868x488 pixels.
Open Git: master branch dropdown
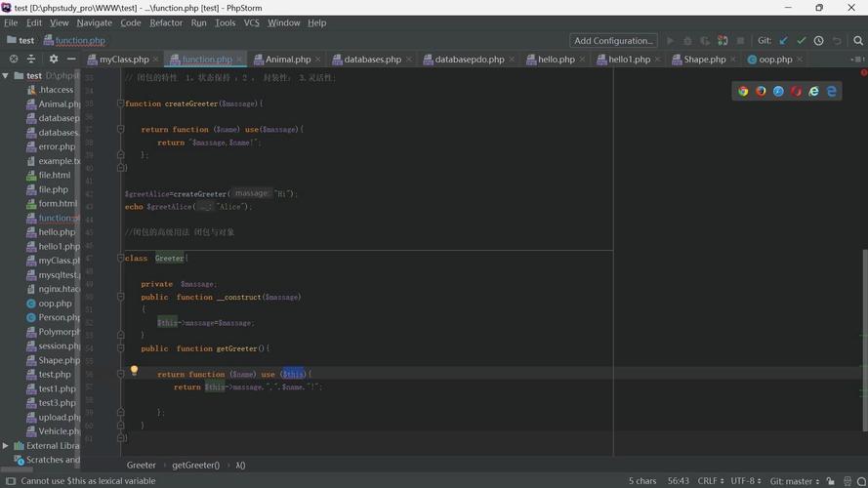(795, 481)
